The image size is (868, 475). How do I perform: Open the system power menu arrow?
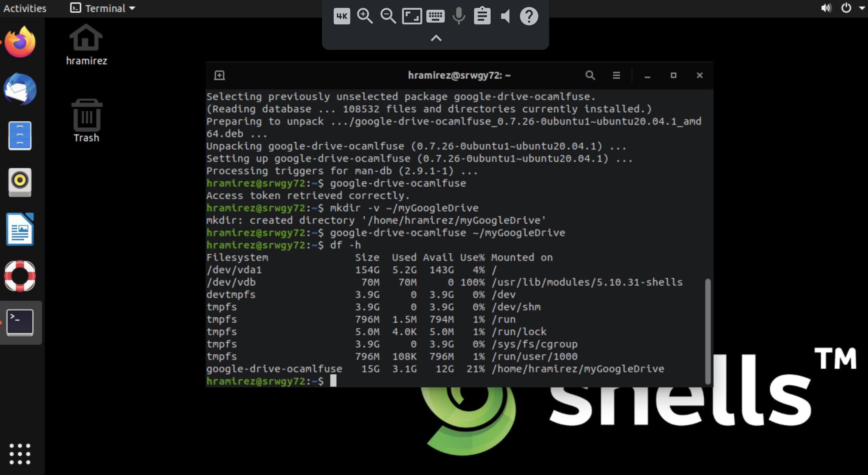[862, 8]
